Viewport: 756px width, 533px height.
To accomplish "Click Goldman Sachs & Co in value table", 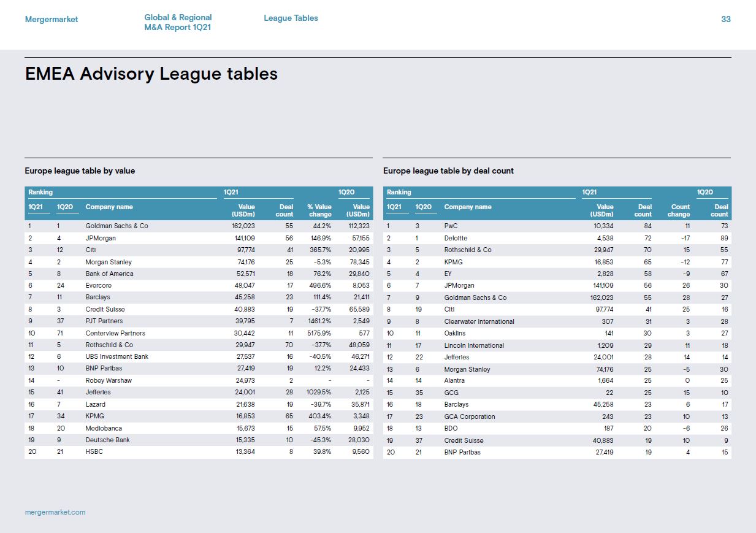I will pos(116,226).
